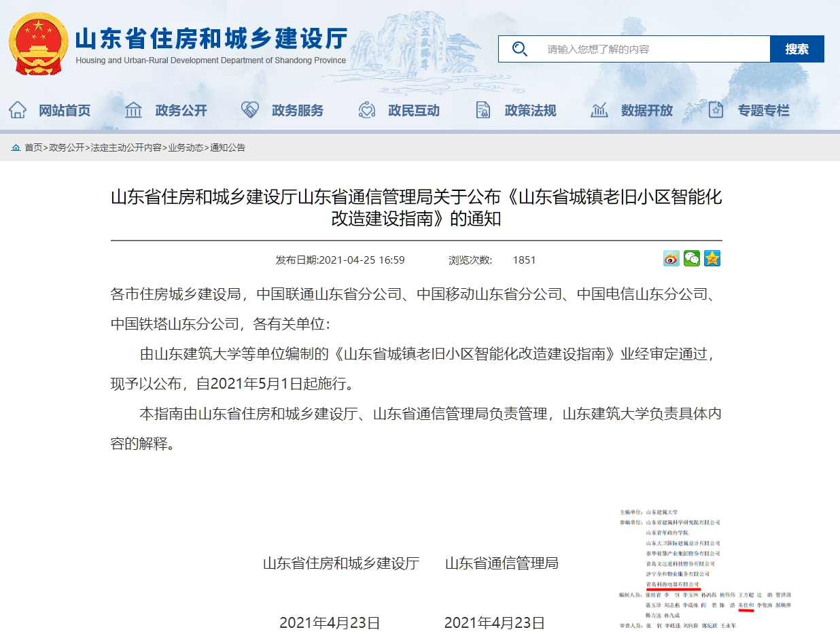Click the house icon beside 网站首页
The width and height of the screenshot is (840, 634).
click(18, 110)
